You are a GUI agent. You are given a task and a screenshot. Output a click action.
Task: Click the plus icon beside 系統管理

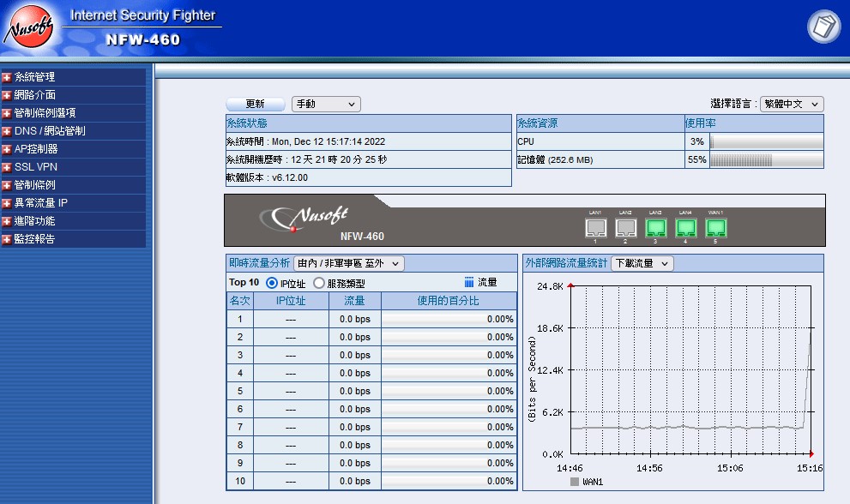click(7, 77)
